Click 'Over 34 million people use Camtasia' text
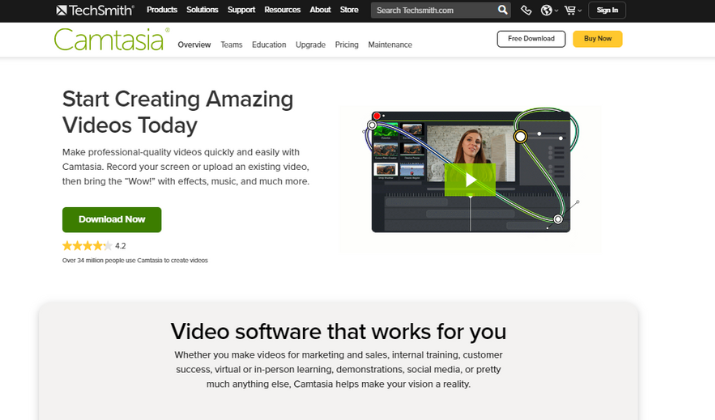Image resolution: width=715 pixels, height=420 pixels. point(135,260)
